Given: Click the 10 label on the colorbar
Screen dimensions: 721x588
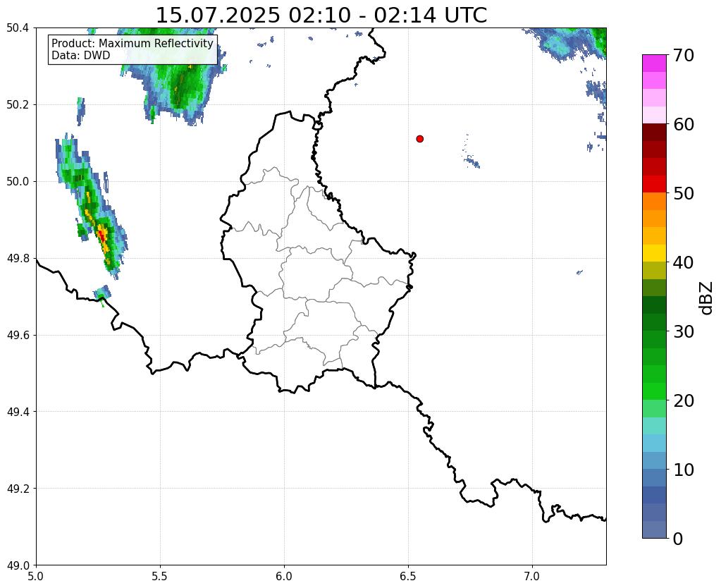Looking at the screenshot, I should pyautogui.click(x=684, y=470).
